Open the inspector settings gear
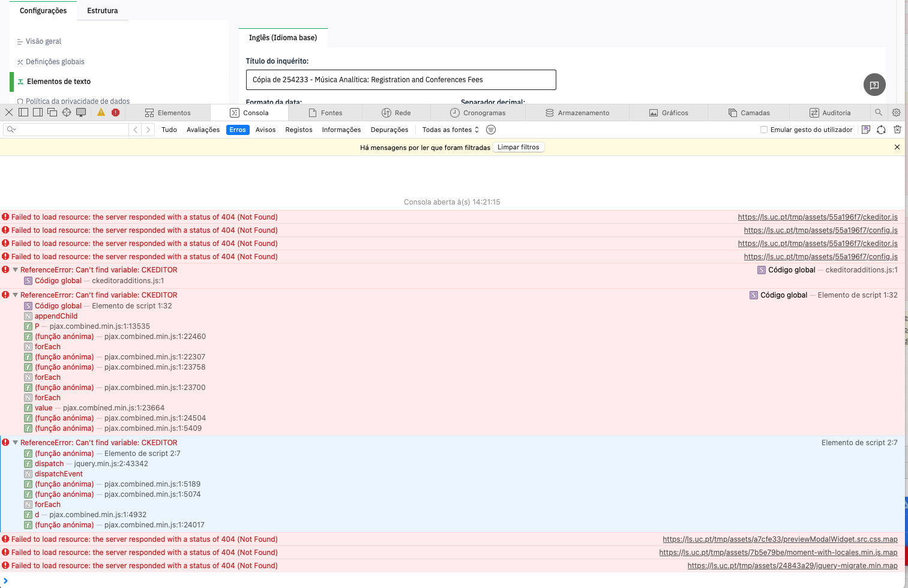This screenshot has width=908, height=588. [x=896, y=112]
